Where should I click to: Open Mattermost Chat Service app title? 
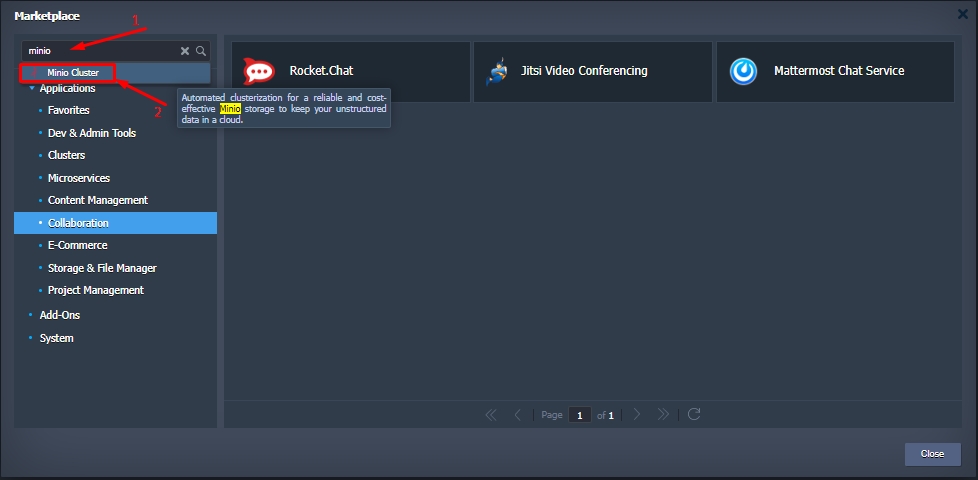click(x=839, y=71)
